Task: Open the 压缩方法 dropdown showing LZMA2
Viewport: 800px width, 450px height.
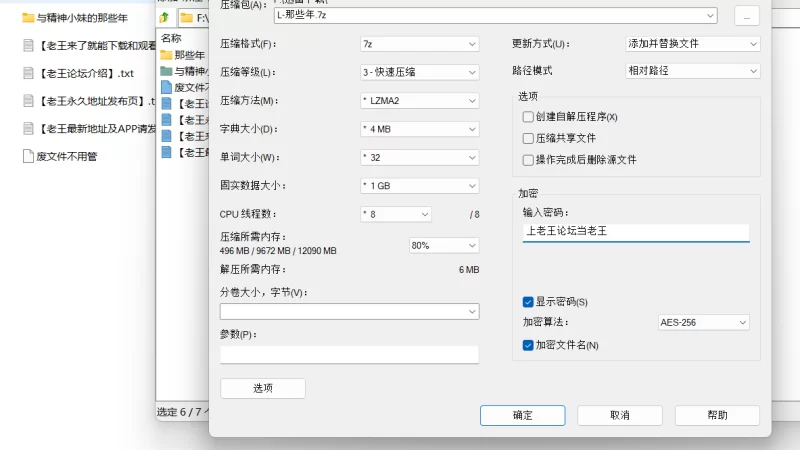Action: (x=419, y=101)
